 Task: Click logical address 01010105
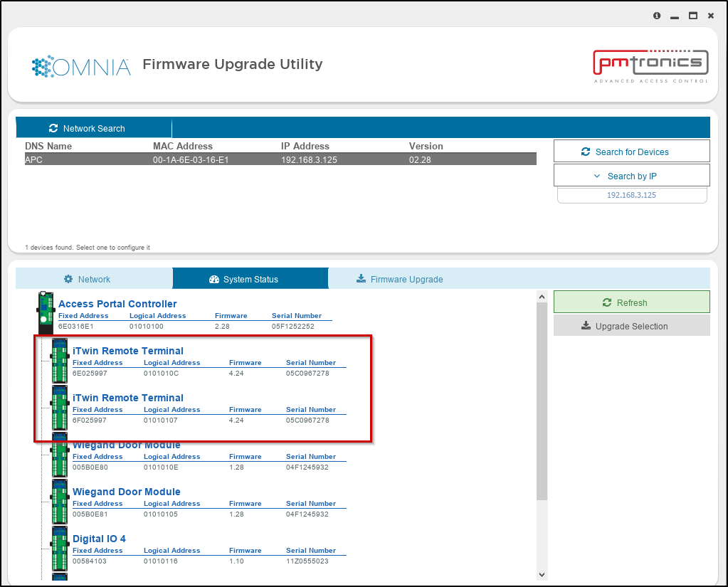click(x=160, y=514)
